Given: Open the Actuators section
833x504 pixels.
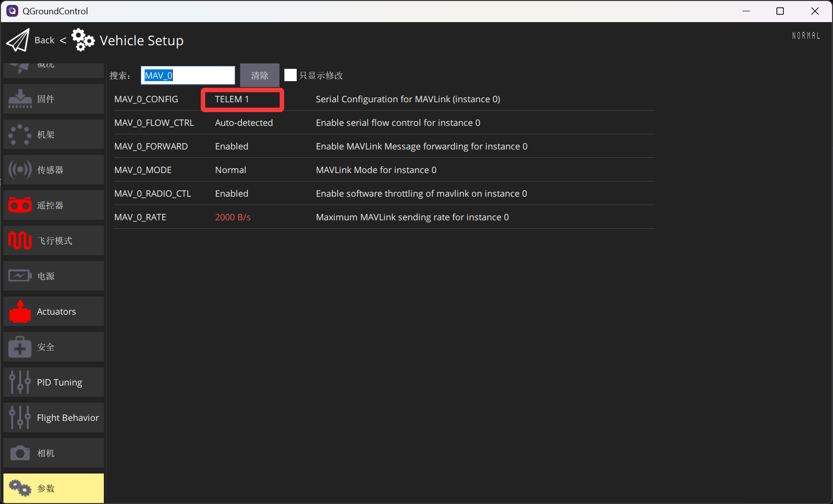Looking at the screenshot, I should click(54, 311).
